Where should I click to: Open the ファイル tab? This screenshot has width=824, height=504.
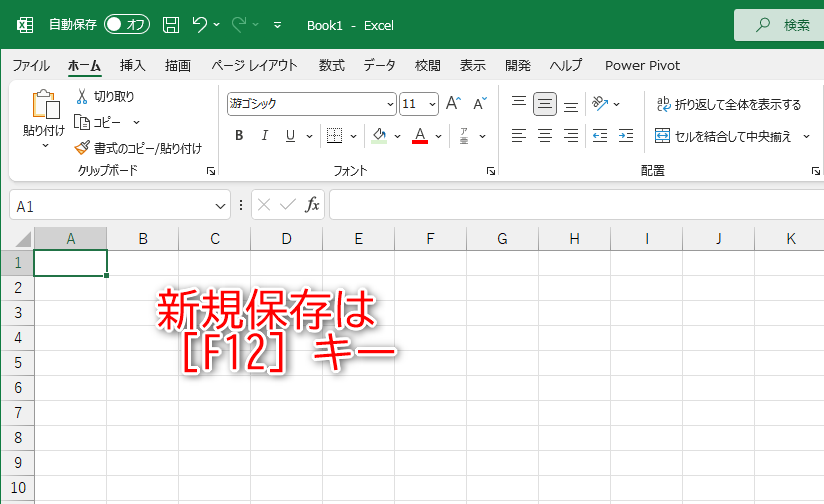[x=31, y=65]
